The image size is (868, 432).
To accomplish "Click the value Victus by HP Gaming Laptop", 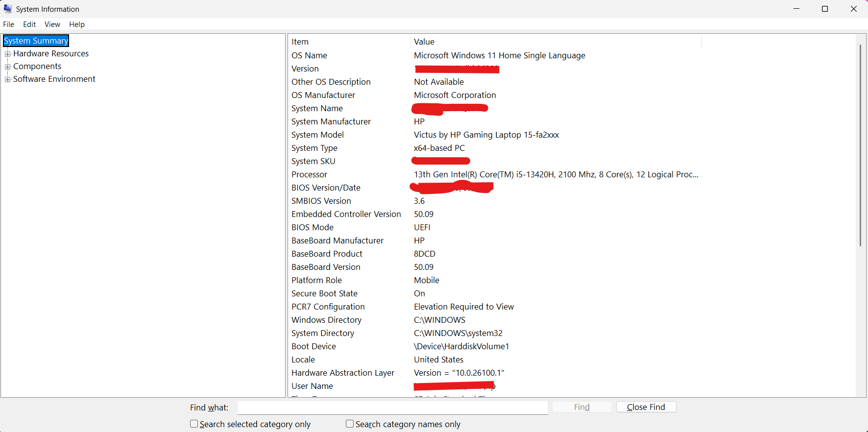I will pyautogui.click(x=486, y=135).
